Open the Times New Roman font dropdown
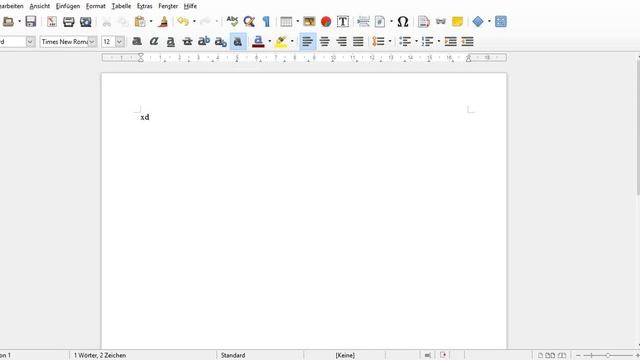 92,42
